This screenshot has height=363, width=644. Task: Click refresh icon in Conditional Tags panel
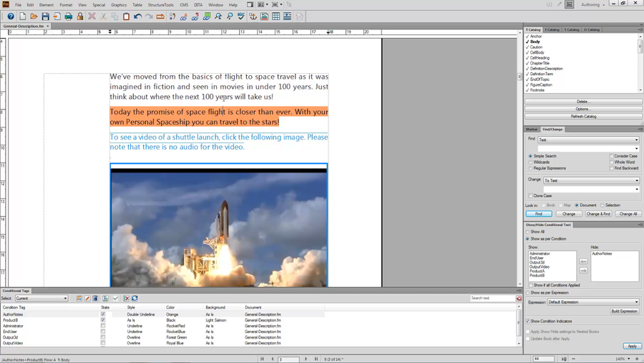[x=135, y=299]
